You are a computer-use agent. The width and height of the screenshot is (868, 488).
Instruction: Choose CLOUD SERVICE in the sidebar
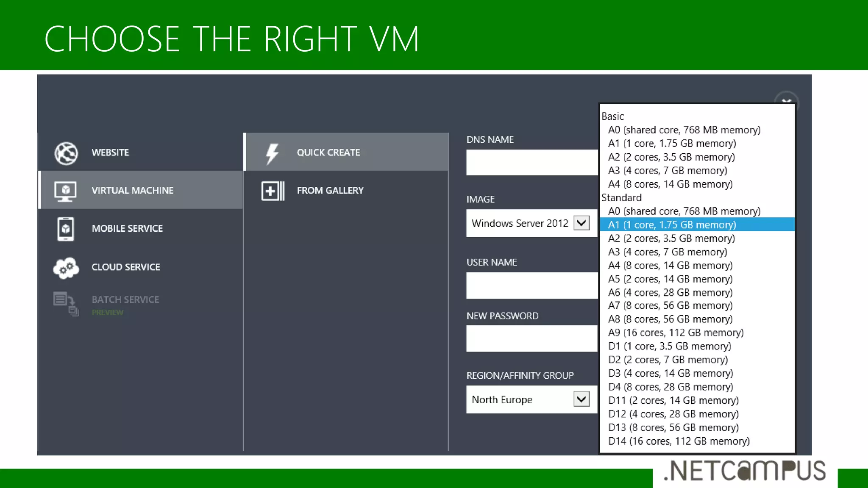click(x=140, y=267)
